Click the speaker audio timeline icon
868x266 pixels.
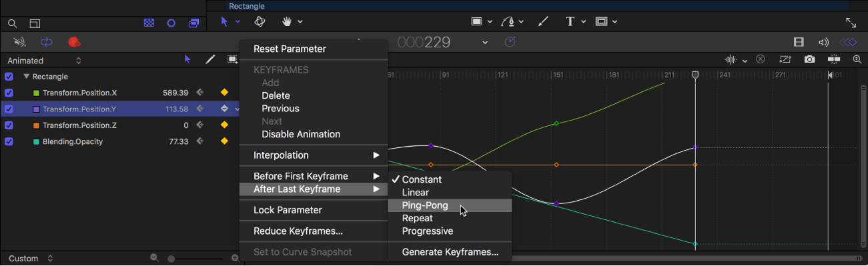(x=823, y=42)
